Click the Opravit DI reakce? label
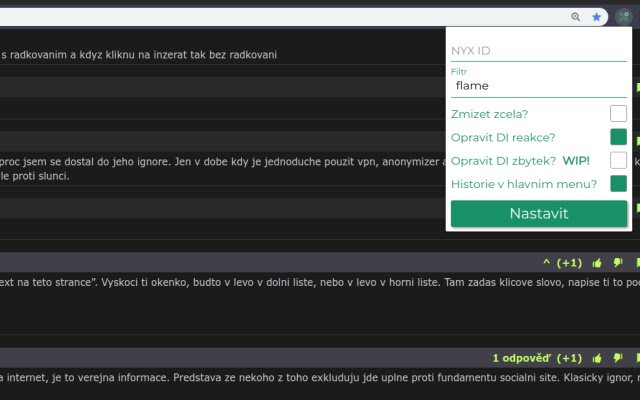The width and height of the screenshot is (640, 400). tap(503, 138)
